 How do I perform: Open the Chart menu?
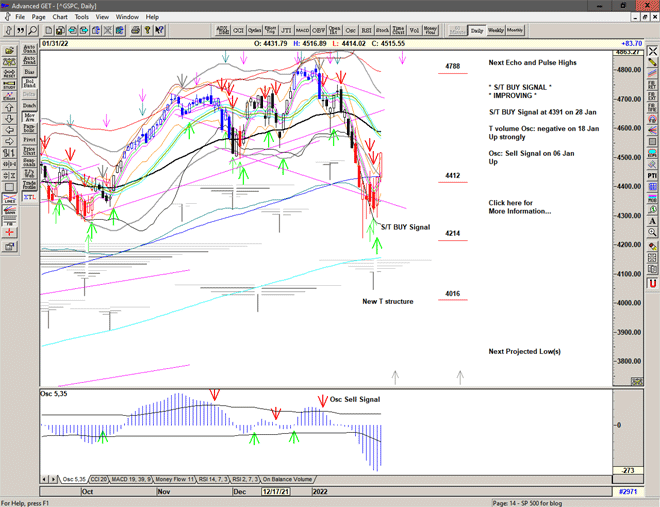pyautogui.click(x=60, y=17)
